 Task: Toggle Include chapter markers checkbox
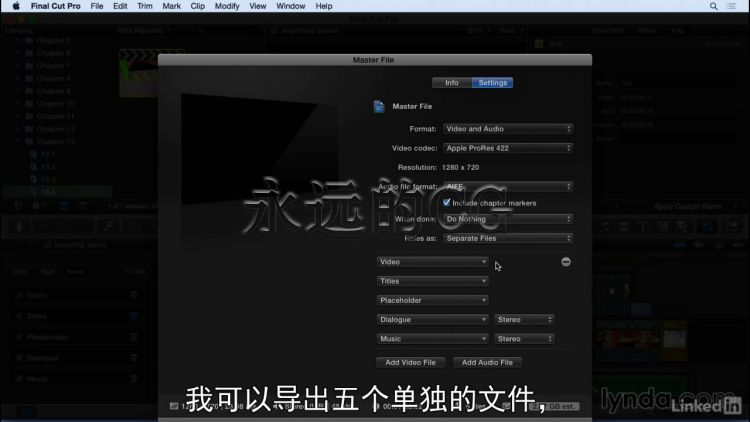pyautogui.click(x=447, y=202)
